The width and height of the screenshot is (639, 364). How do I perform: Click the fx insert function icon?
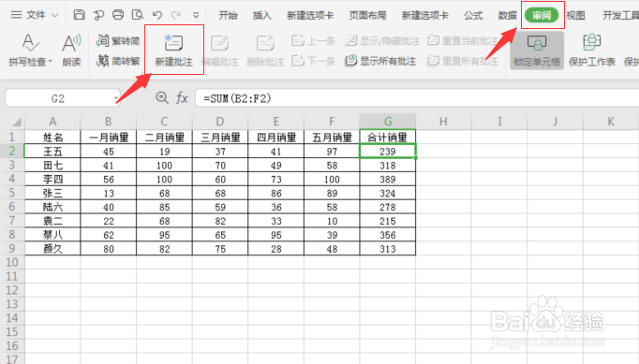[x=182, y=98]
